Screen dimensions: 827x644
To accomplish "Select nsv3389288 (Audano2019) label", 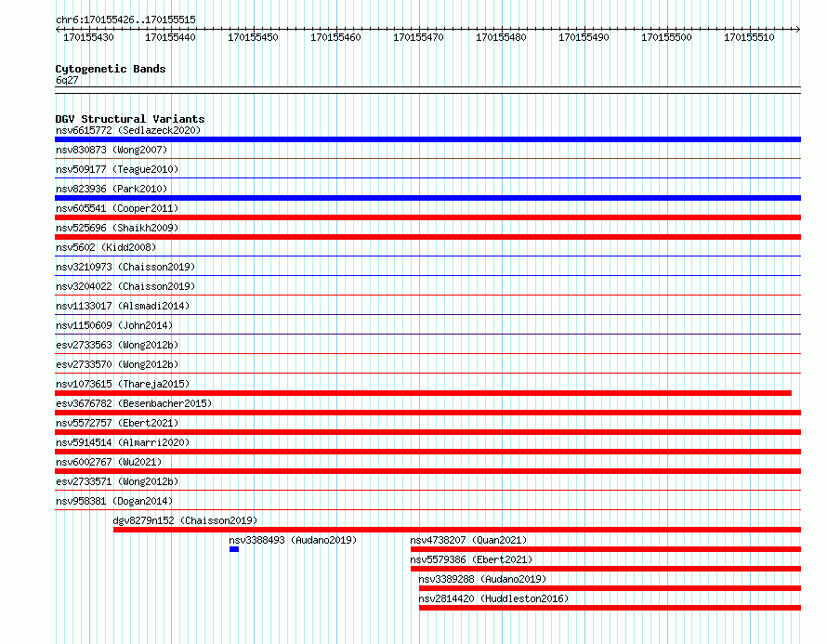I will (482, 579).
